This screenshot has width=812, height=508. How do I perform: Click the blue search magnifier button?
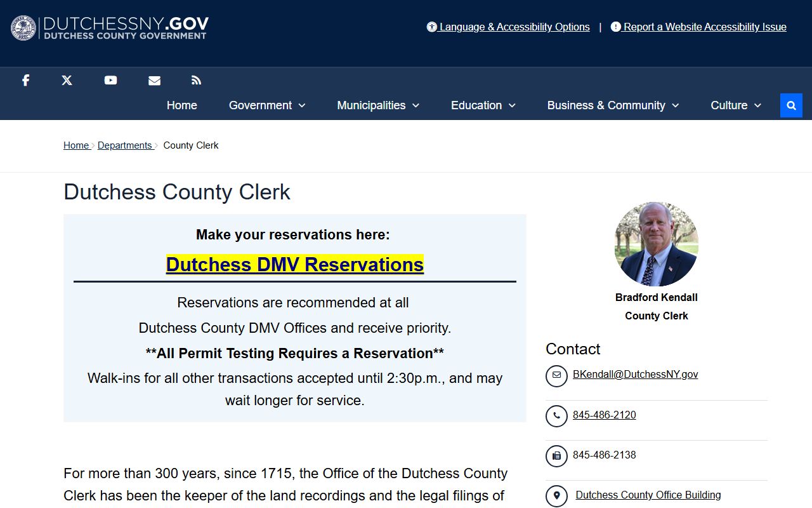[791, 105]
